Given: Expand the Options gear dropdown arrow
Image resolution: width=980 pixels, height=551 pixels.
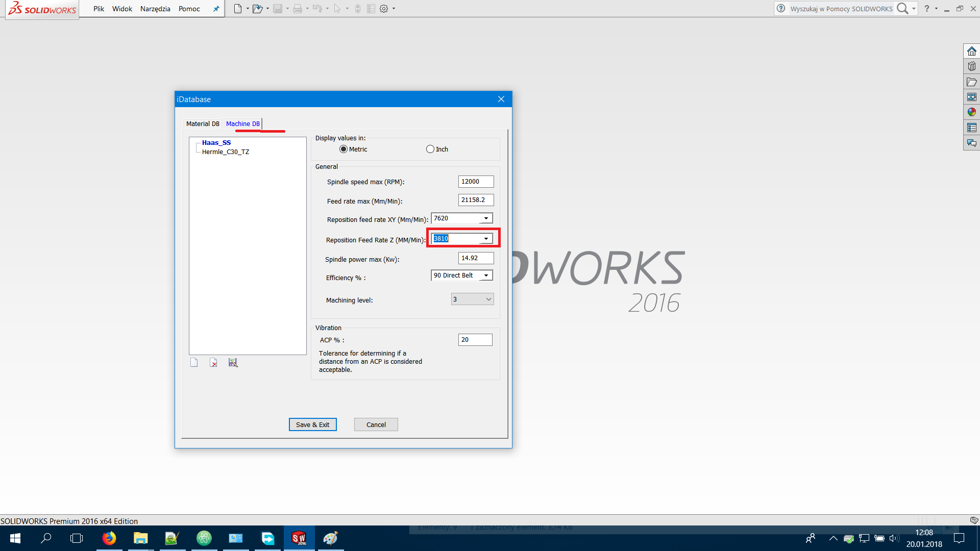Looking at the screenshot, I should pyautogui.click(x=394, y=9).
